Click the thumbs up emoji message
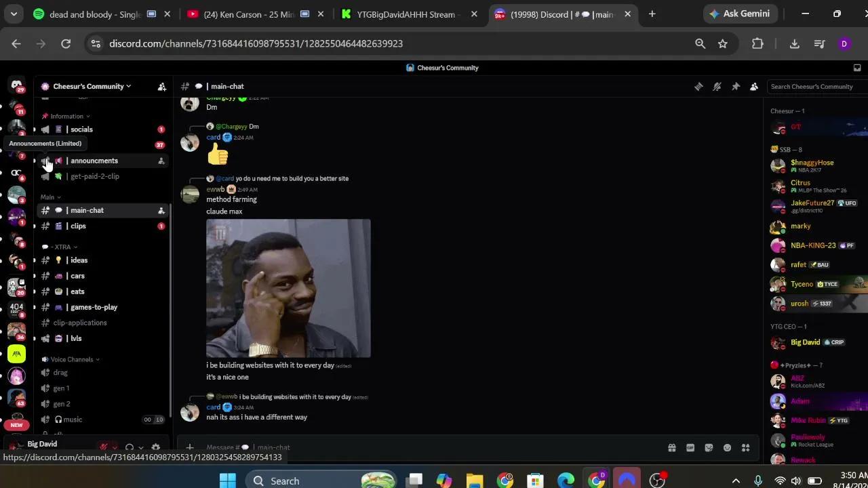This screenshot has width=868, height=488. click(x=218, y=155)
